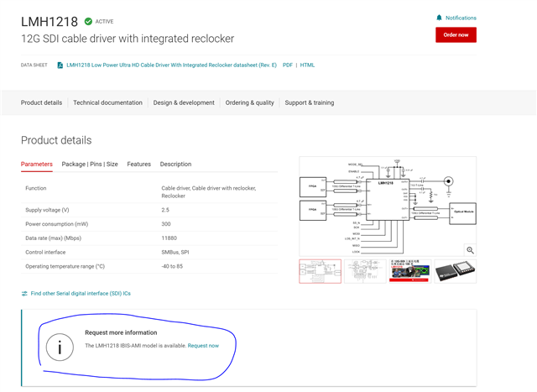This screenshot has width=537, height=392.
Task: Zoom the block diagram with magnifier icon
Action: pyautogui.click(x=470, y=249)
